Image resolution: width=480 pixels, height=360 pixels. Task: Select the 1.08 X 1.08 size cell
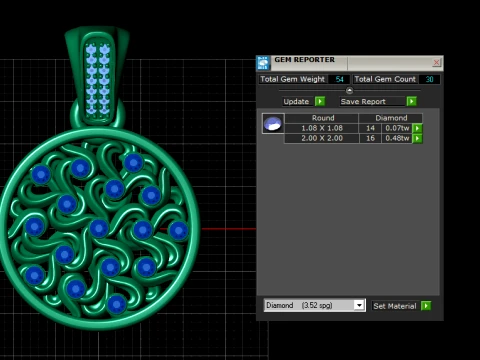(x=322, y=128)
